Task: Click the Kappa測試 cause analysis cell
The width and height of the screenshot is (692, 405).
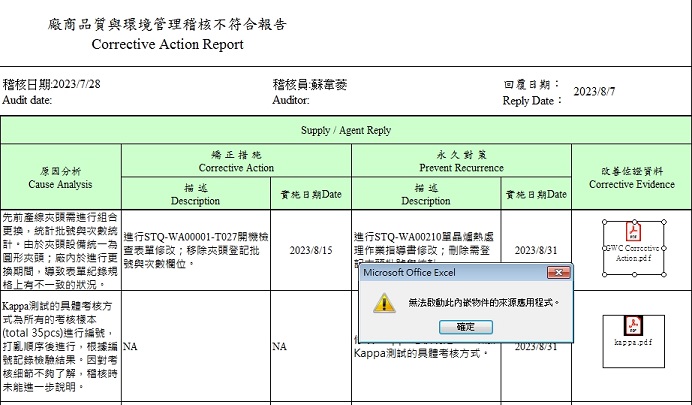Action: [60, 346]
